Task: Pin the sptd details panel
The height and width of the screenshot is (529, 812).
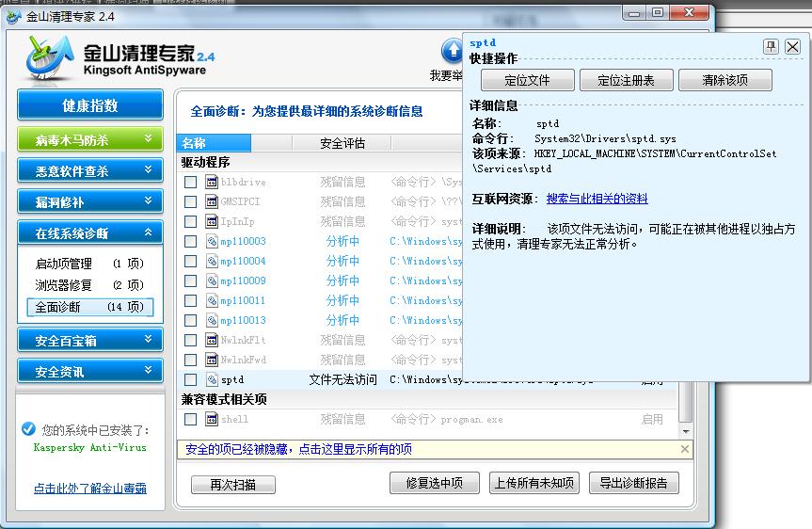Action: [x=771, y=47]
